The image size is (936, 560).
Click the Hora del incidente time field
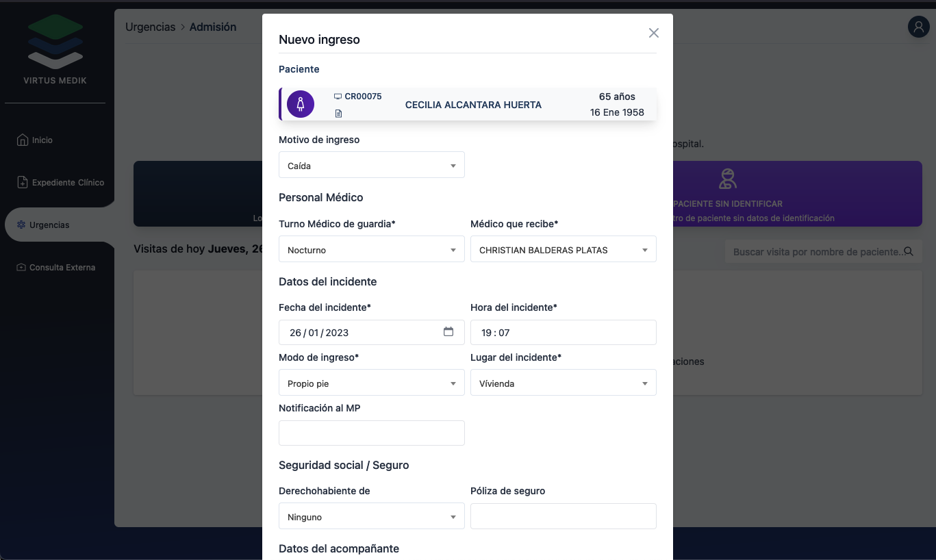point(563,333)
